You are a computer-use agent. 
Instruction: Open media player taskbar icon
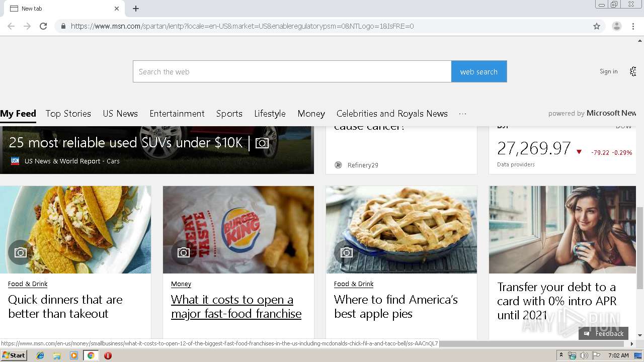pos(74,355)
